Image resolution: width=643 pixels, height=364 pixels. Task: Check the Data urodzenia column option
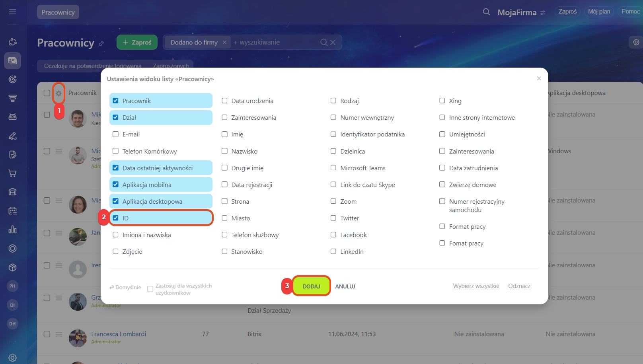pyautogui.click(x=224, y=101)
